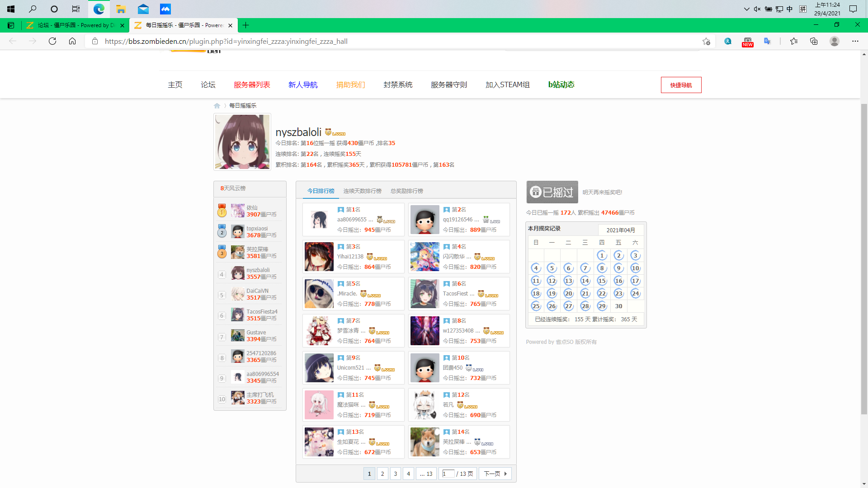Toggle the Pinyin input icon in the tray
This screenshot has height=488, width=868.
coord(803,9)
